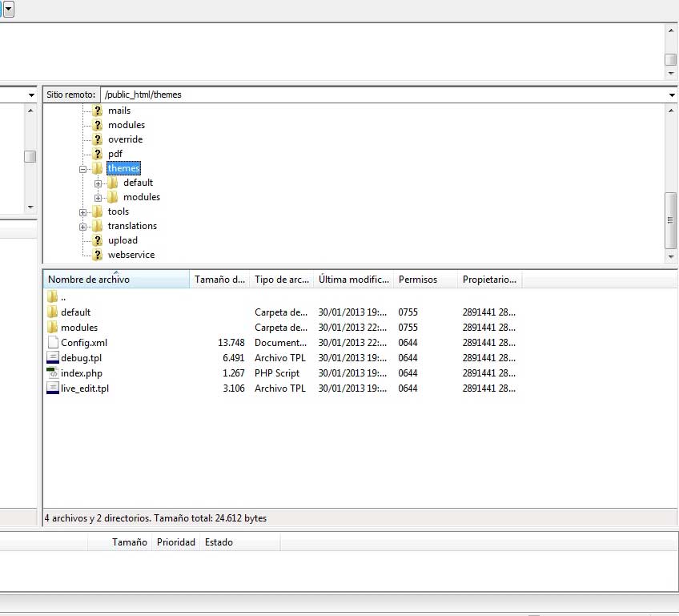
Task: Expand the default subfolder under themes
Action: [x=98, y=183]
